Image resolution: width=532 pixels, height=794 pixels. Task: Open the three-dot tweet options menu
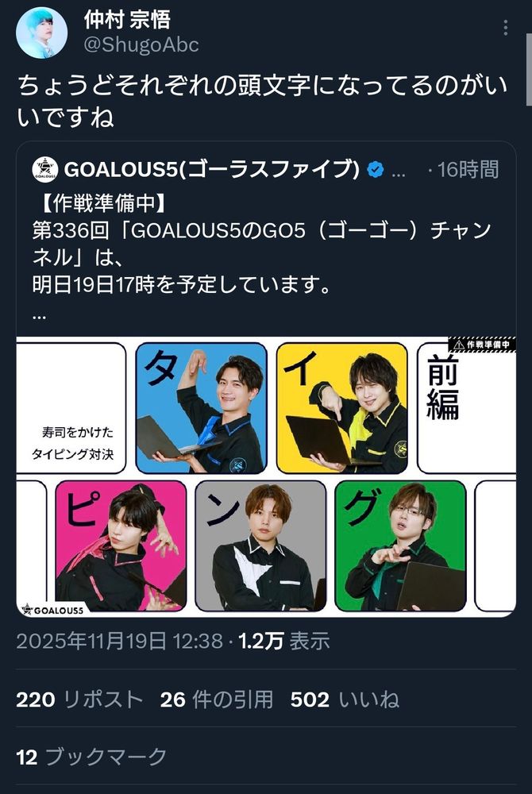[505, 28]
